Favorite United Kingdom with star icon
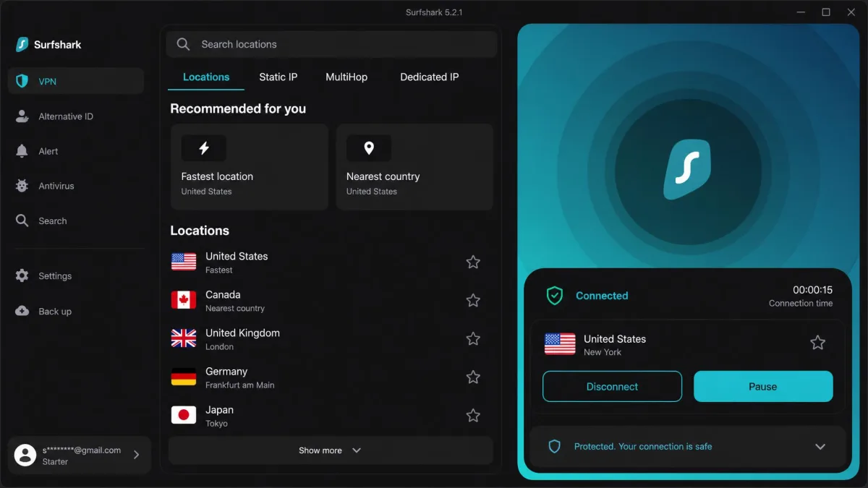The height and width of the screenshot is (488, 868). [473, 338]
